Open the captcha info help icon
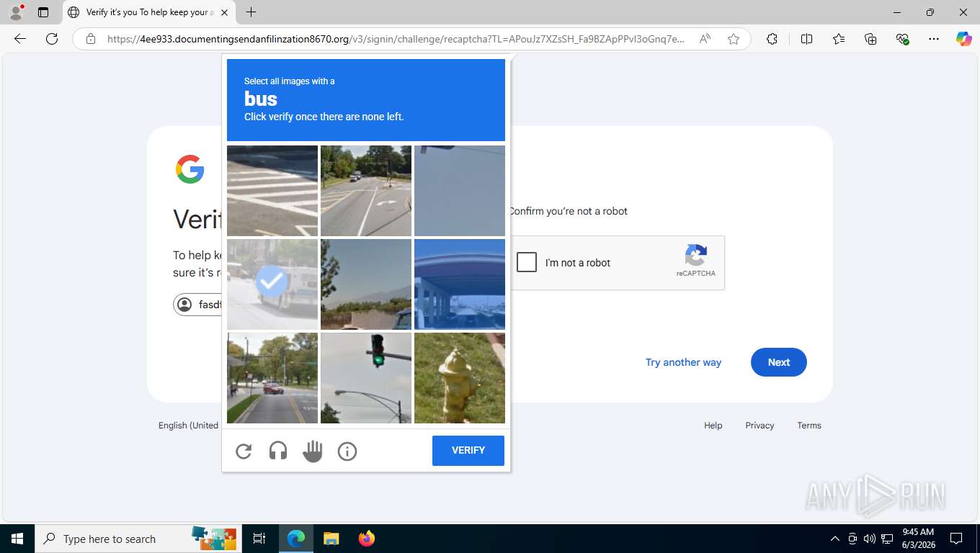The height and width of the screenshot is (553, 980). pyautogui.click(x=347, y=451)
